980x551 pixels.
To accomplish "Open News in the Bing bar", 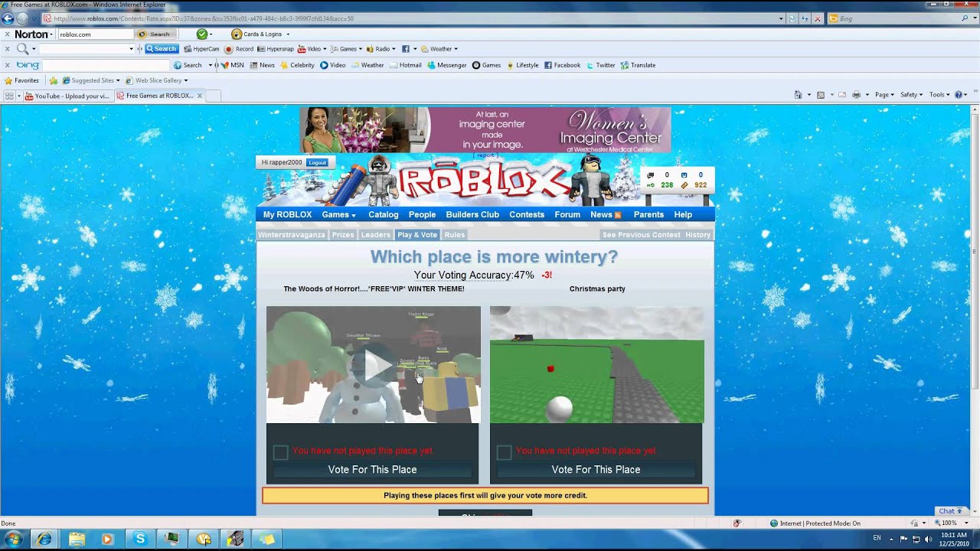I will pyautogui.click(x=262, y=65).
